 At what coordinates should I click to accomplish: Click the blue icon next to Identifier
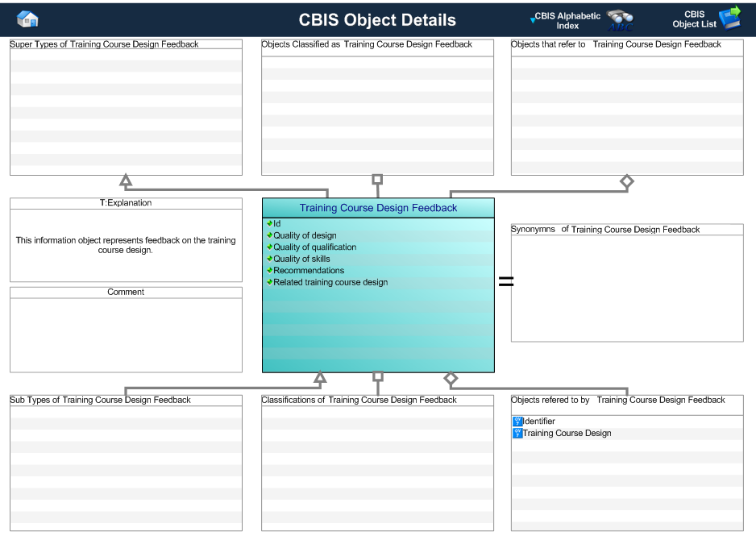click(517, 422)
